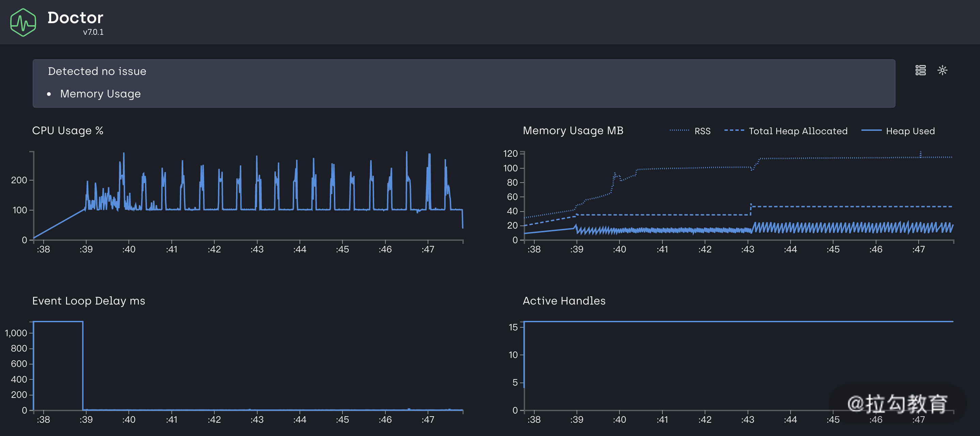Select the Active Handles chart heading

pyautogui.click(x=564, y=300)
